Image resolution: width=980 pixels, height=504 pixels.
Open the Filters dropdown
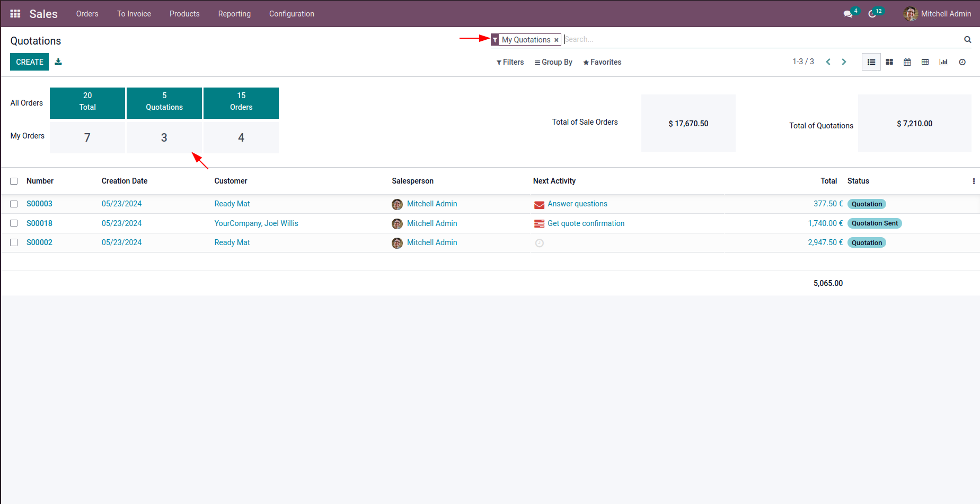tap(510, 62)
